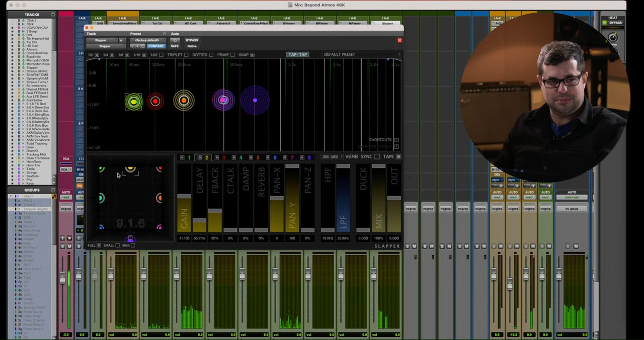Click the red plugin target button
The height and width of the screenshot is (340, 644).
[x=399, y=40]
